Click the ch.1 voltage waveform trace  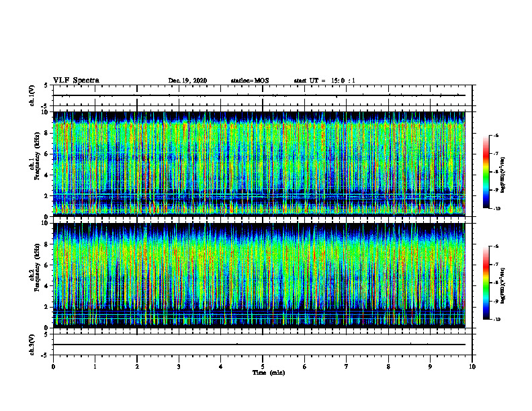point(259,95)
